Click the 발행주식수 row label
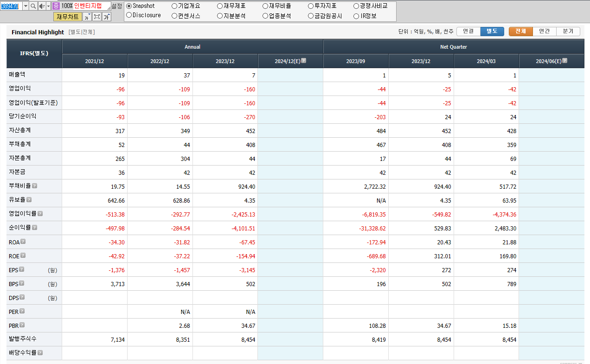 point(23,339)
